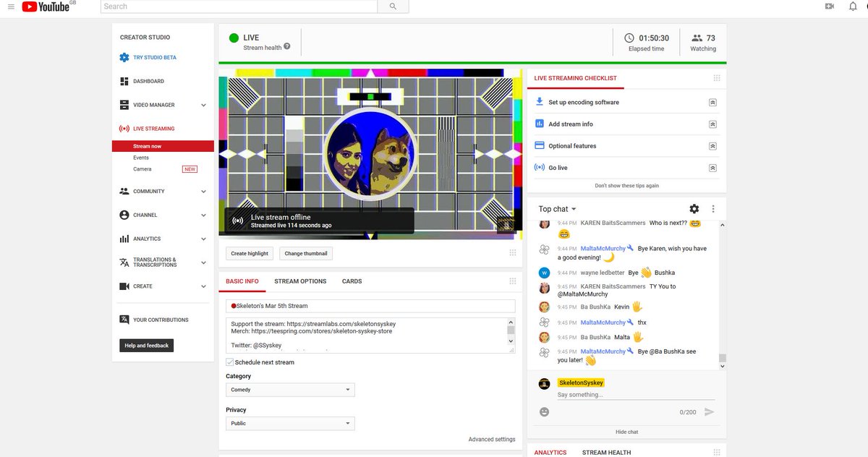
Task: Open the create video camera icon
Action: pyautogui.click(x=830, y=7)
